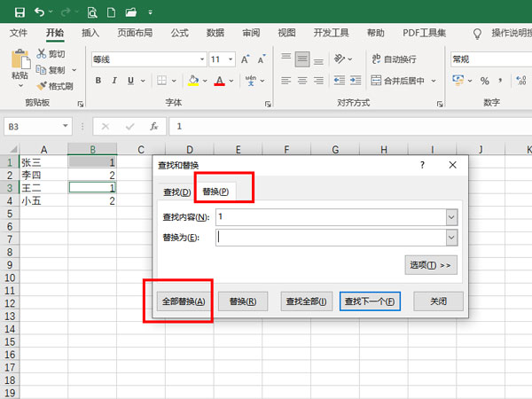Open the 页面布局 ribbon tab
Viewport: 532px width, 399px height.
point(135,33)
